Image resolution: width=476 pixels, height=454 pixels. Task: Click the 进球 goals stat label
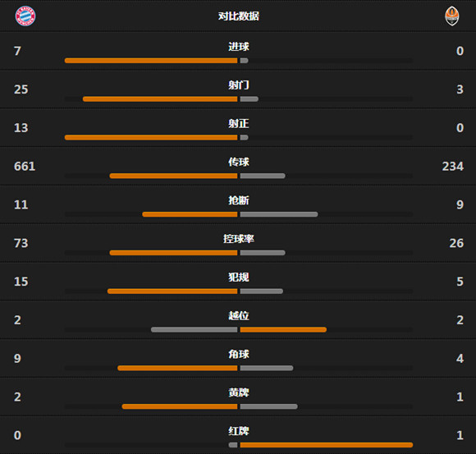click(x=239, y=47)
